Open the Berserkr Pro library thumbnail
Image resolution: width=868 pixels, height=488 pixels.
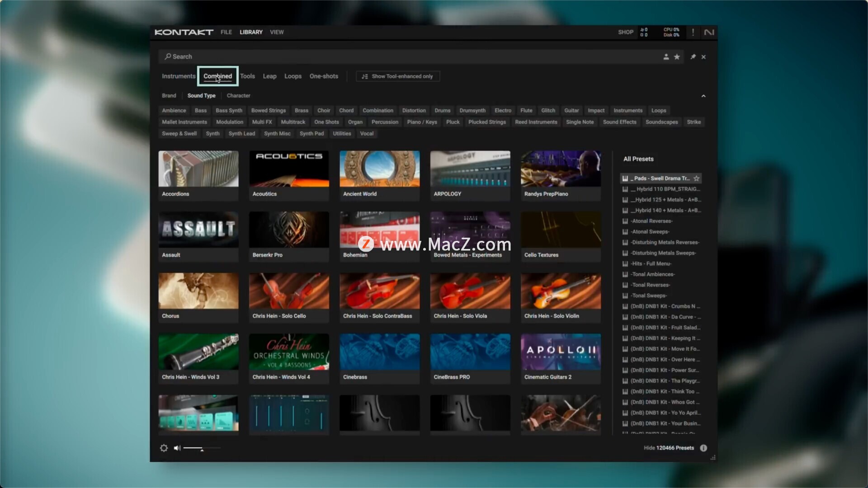tap(289, 237)
